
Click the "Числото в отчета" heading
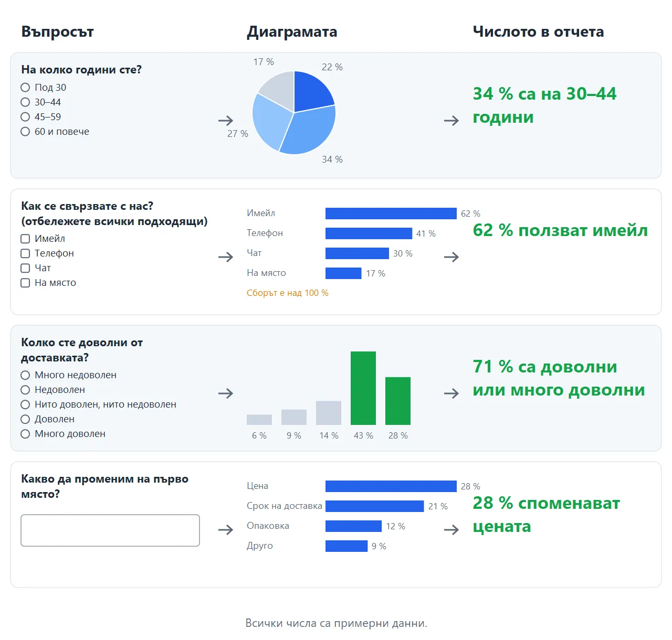[538, 32]
